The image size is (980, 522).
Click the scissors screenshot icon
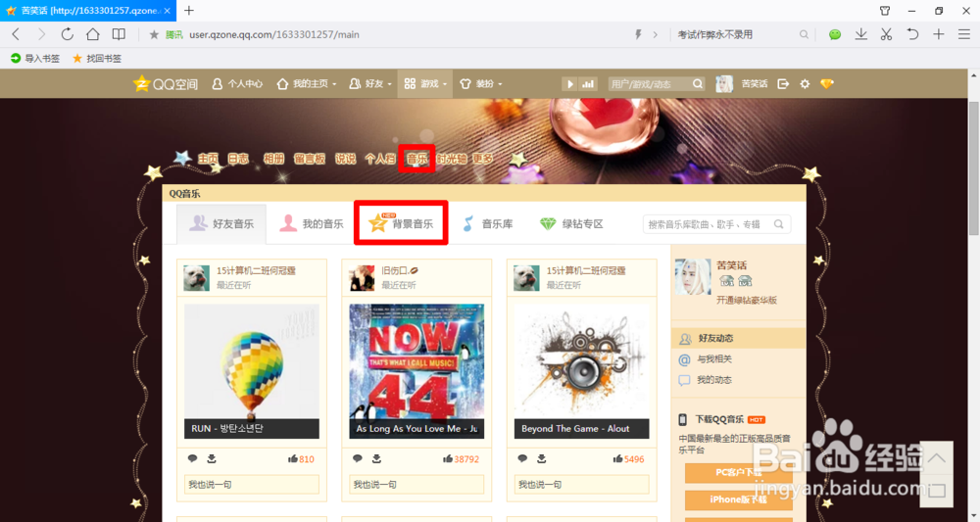(x=886, y=34)
